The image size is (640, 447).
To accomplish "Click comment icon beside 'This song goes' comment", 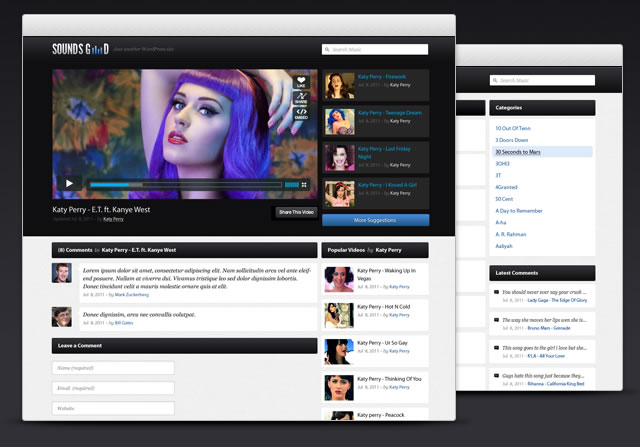I will [x=496, y=348].
